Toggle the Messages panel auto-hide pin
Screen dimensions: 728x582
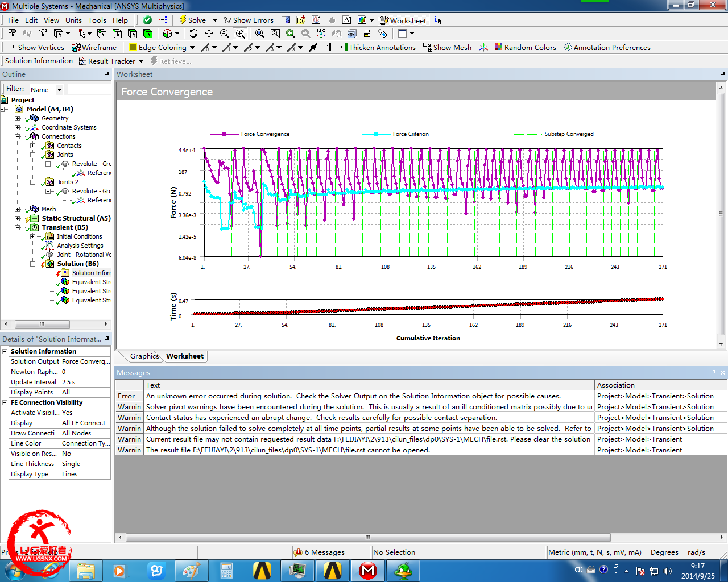[x=714, y=372]
